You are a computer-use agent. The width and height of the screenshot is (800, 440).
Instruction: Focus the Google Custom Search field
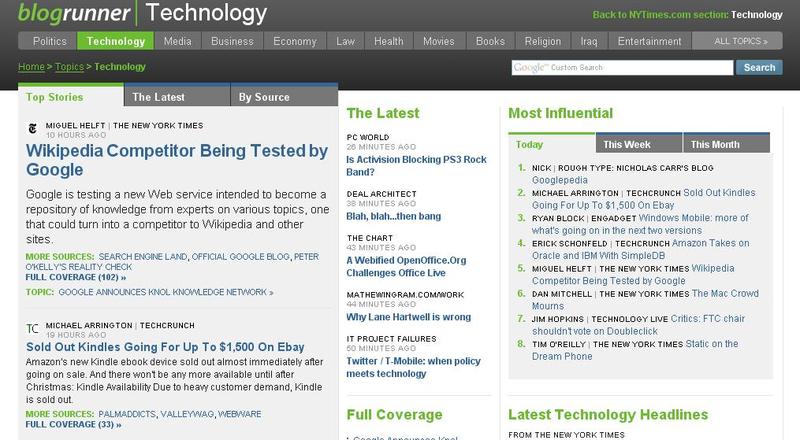[621, 67]
